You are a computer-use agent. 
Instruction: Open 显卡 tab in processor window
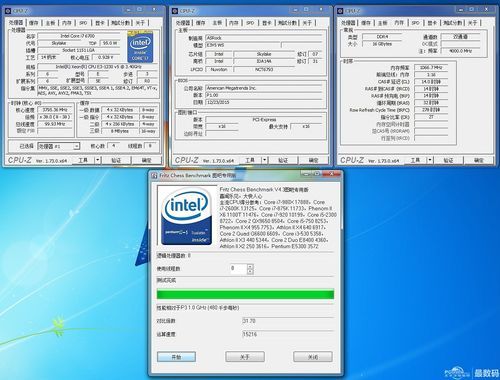pyautogui.click(x=100, y=23)
